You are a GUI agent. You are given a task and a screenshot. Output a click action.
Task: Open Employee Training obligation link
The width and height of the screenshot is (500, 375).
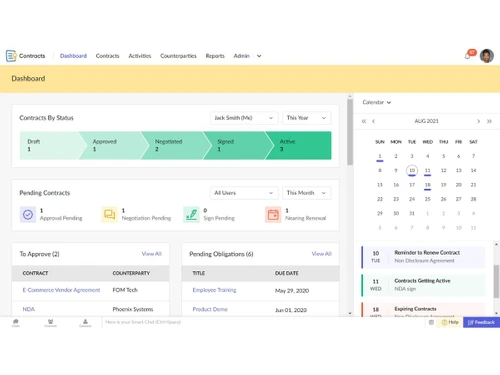pos(214,290)
